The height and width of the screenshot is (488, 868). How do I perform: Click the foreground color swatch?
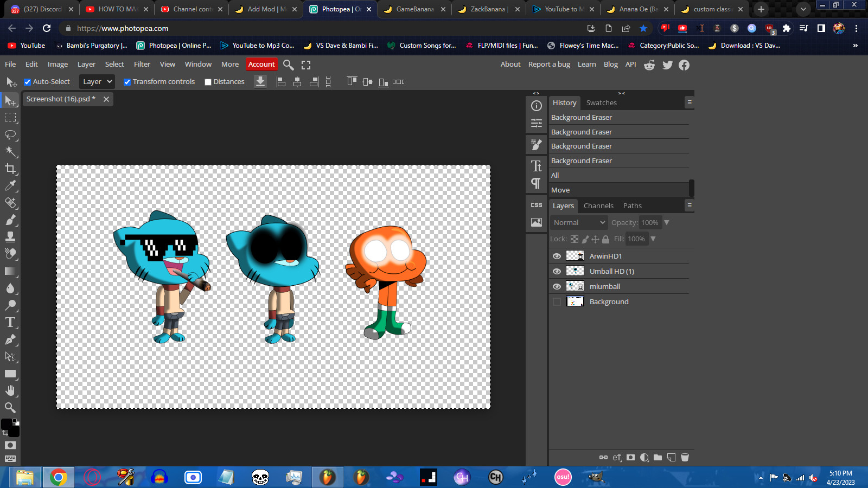[x=7, y=425]
